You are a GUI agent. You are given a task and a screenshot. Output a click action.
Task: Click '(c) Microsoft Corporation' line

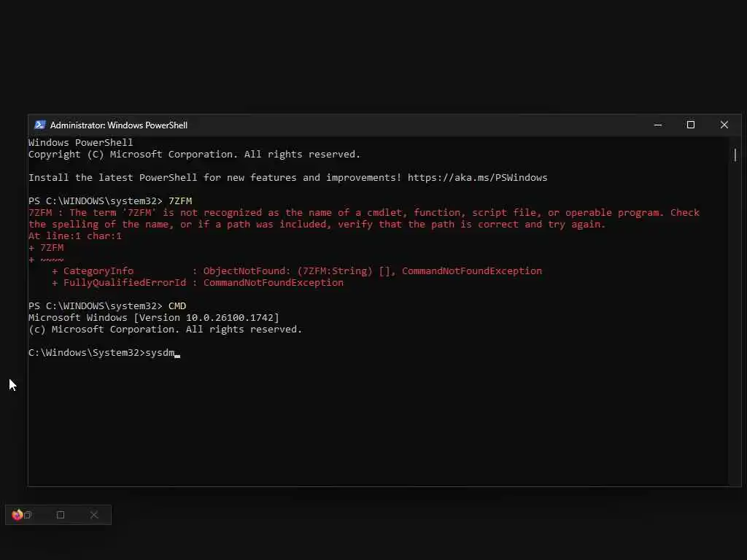coord(166,329)
